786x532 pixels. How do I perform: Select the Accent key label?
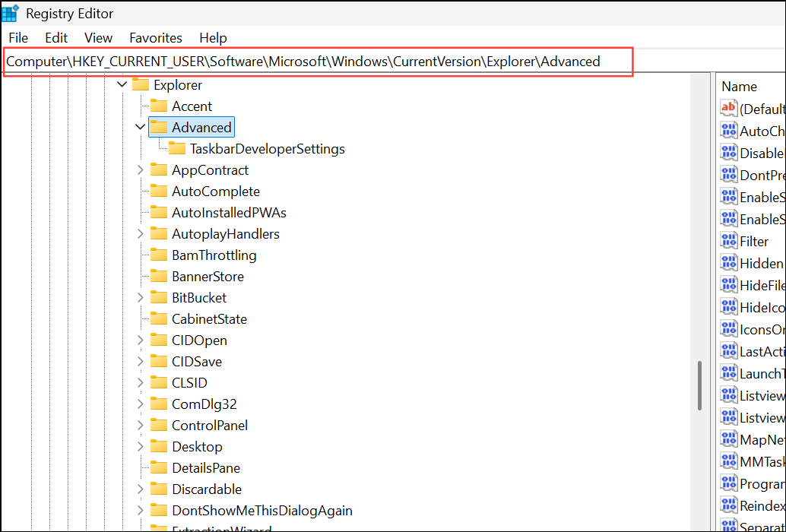pyautogui.click(x=192, y=106)
